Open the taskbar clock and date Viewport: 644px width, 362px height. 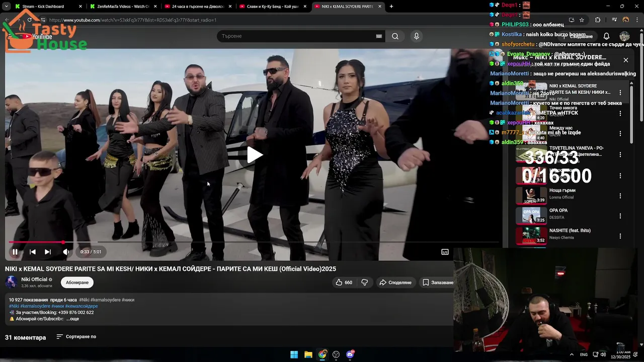(620, 354)
